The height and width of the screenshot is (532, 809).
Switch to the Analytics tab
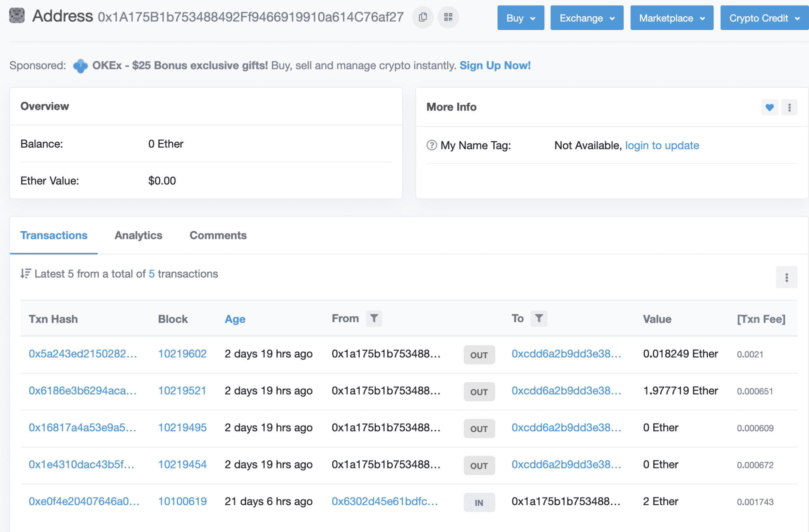click(138, 235)
